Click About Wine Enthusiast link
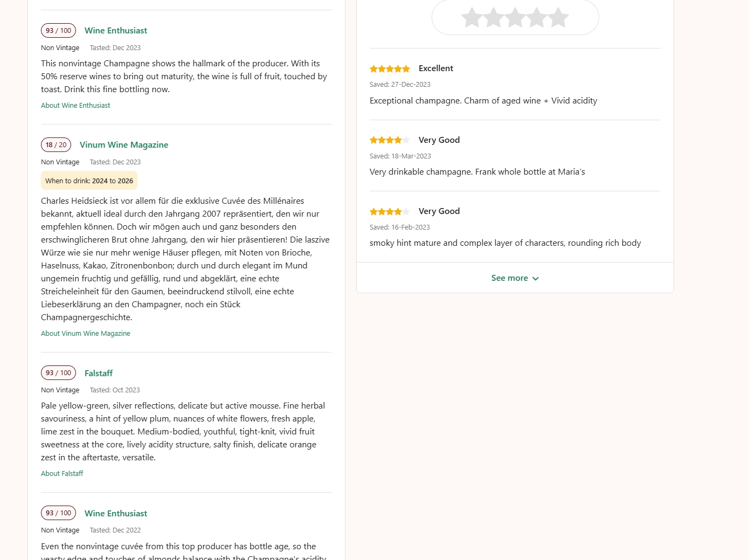 point(75,106)
